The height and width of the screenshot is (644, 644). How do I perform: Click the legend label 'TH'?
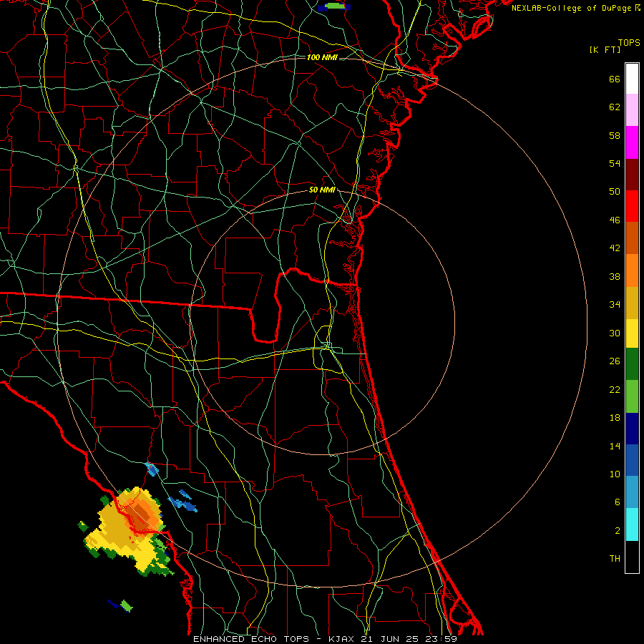(x=615, y=558)
